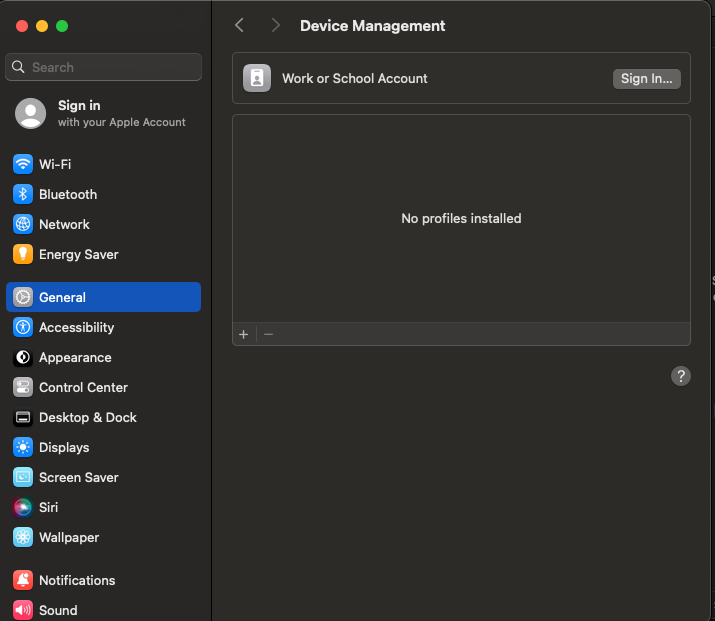The width and height of the screenshot is (715, 621).
Task: Select the Screen Saver icon
Action: tap(23, 477)
